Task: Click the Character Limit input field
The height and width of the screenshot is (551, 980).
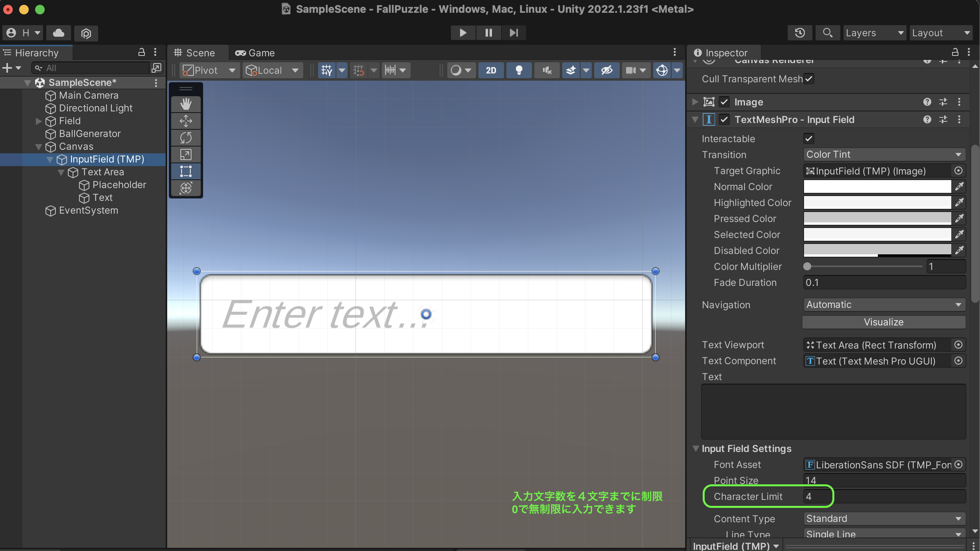Action: click(x=884, y=496)
